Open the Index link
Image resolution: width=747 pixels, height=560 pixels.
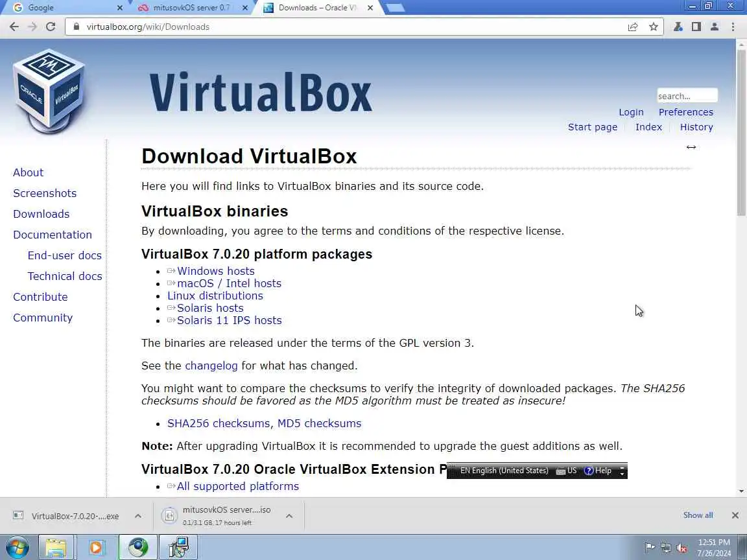coord(648,127)
